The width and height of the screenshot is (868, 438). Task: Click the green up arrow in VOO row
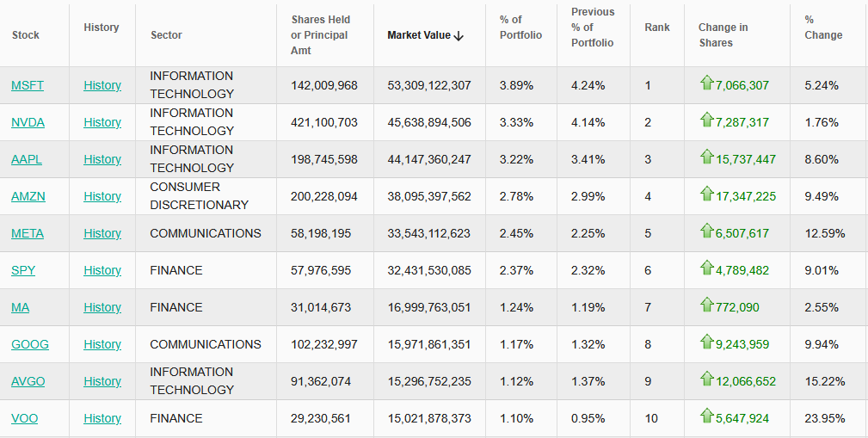(x=706, y=416)
